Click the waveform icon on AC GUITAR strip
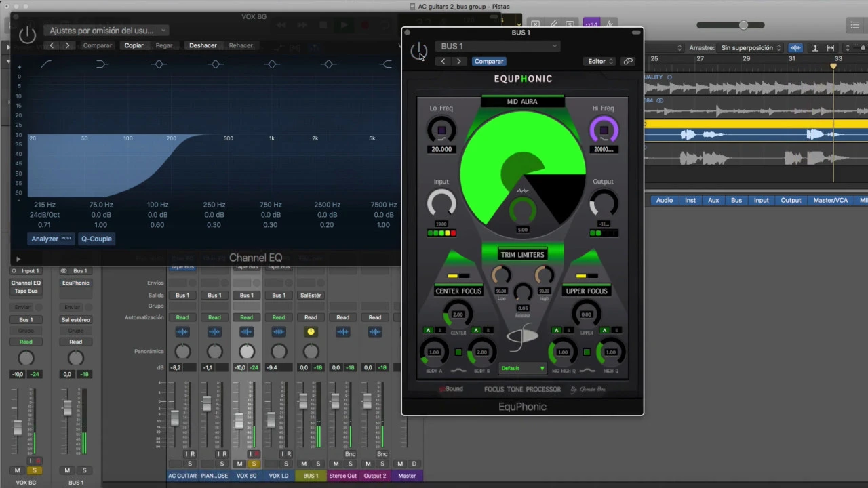The height and width of the screenshot is (488, 868). click(182, 331)
